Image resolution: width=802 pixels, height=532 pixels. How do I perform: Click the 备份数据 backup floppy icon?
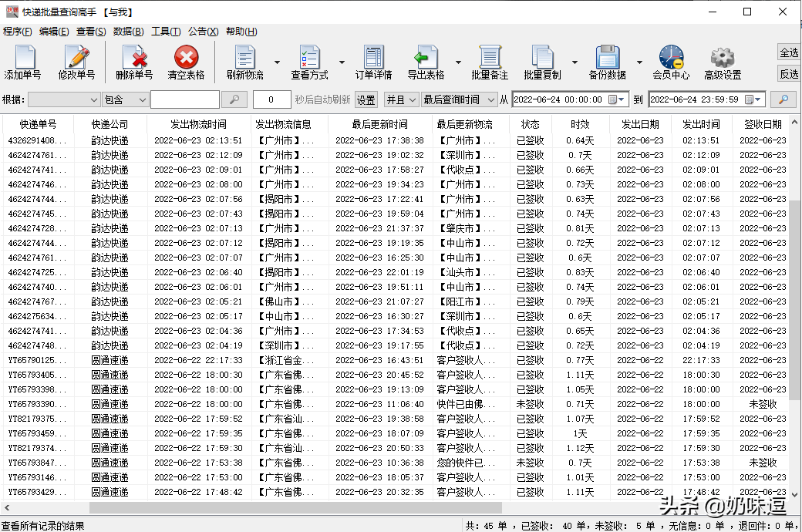tap(607, 62)
